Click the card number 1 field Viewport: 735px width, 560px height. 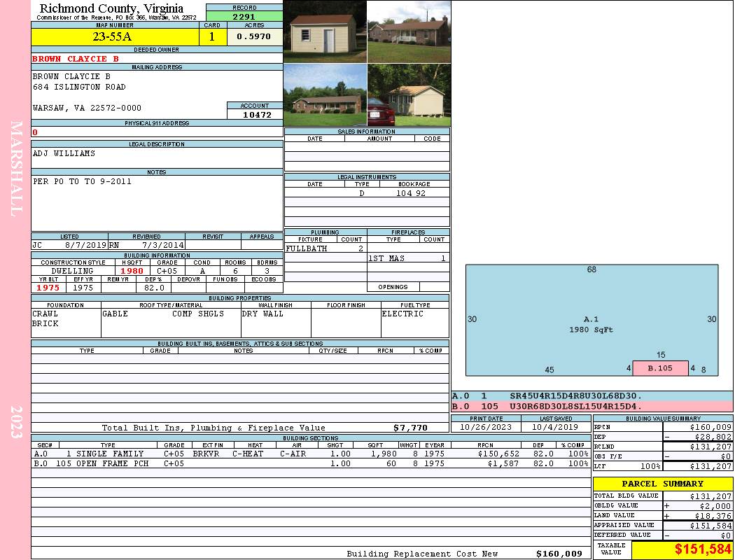coord(212,36)
